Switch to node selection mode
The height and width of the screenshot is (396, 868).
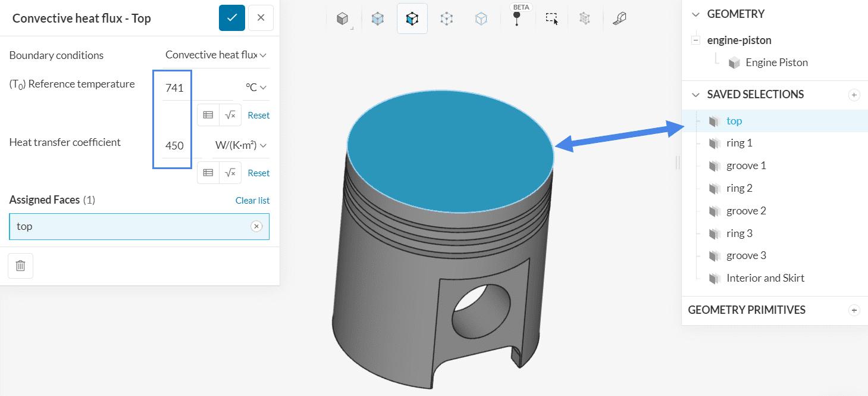pos(481,19)
